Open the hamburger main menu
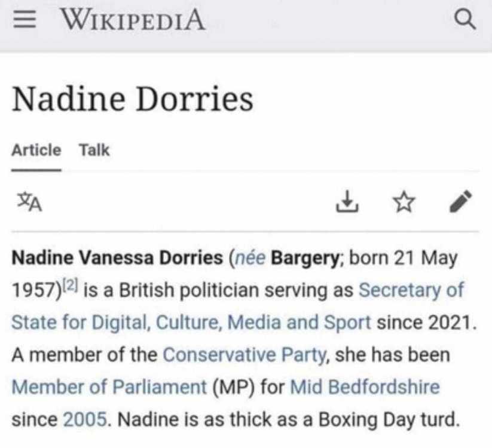This screenshot has height=448, width=492. pos(25,20)
